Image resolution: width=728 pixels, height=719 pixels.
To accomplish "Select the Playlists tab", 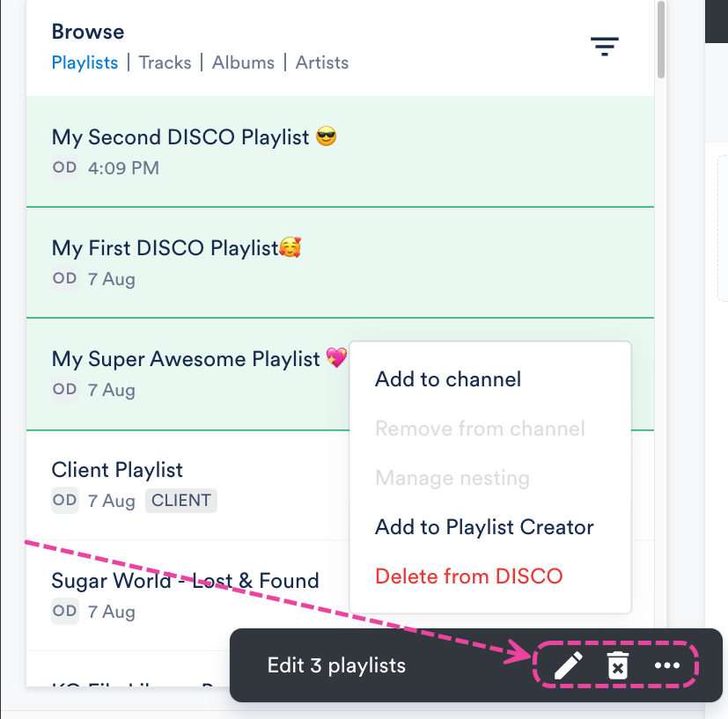I will 85,62.
